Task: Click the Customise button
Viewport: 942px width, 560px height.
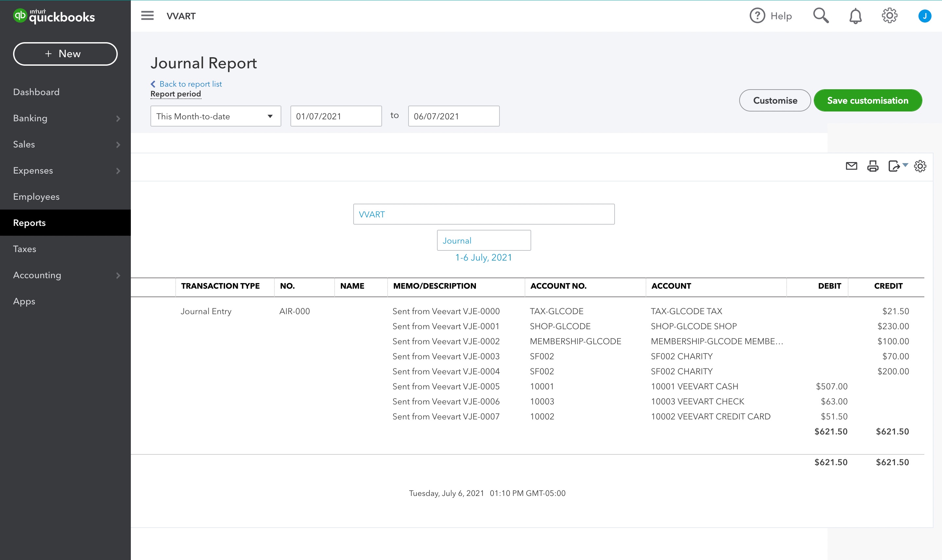Action: pos(774,100)
